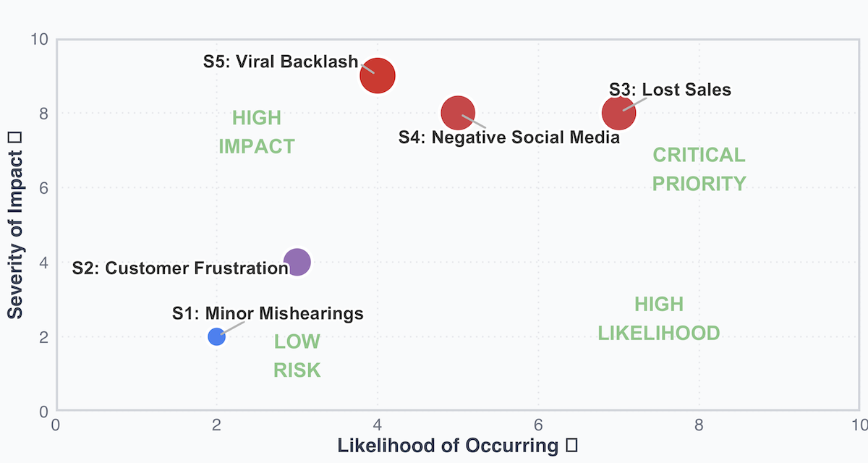Click the HIGH IMPACT quadrant label
This screenshot has width=868, height=463.
pos(257,132)
